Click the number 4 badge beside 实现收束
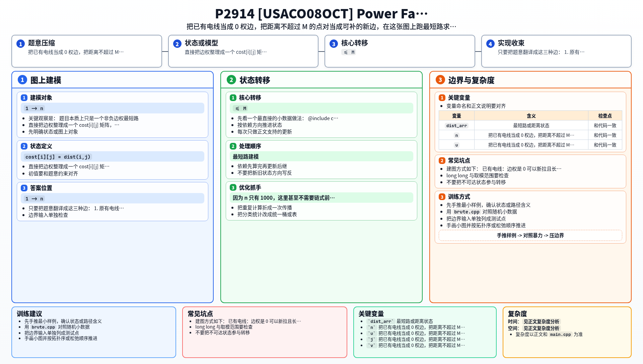 click(x=490, y=44)
